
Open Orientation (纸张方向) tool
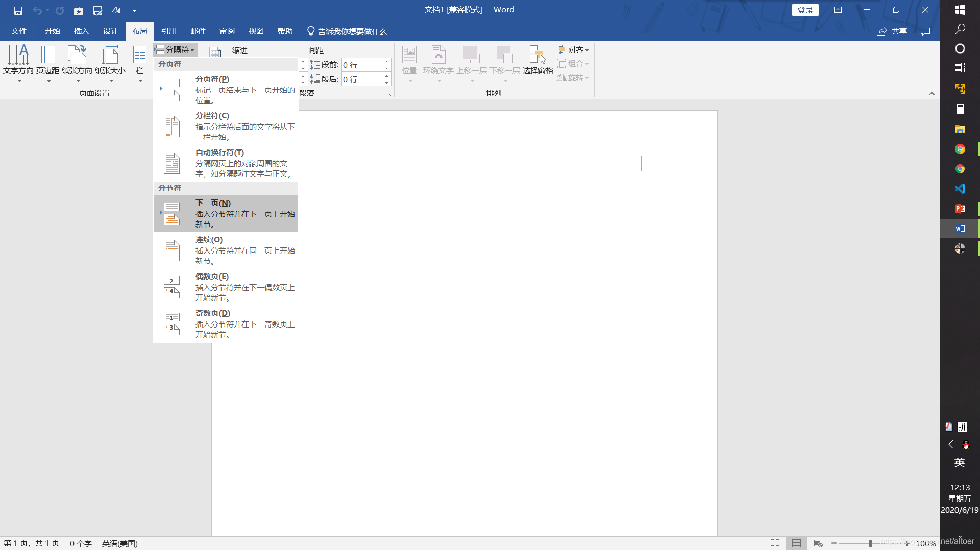(77, 64)
